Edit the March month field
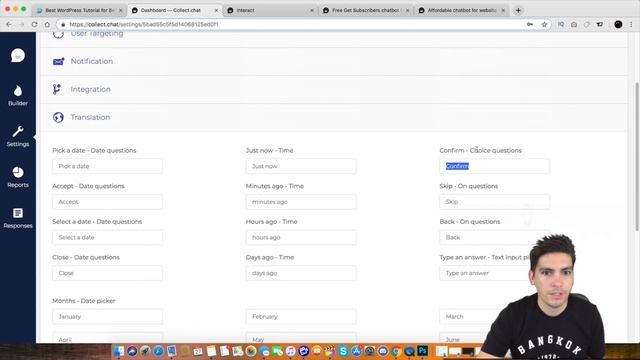 (469, 316)
